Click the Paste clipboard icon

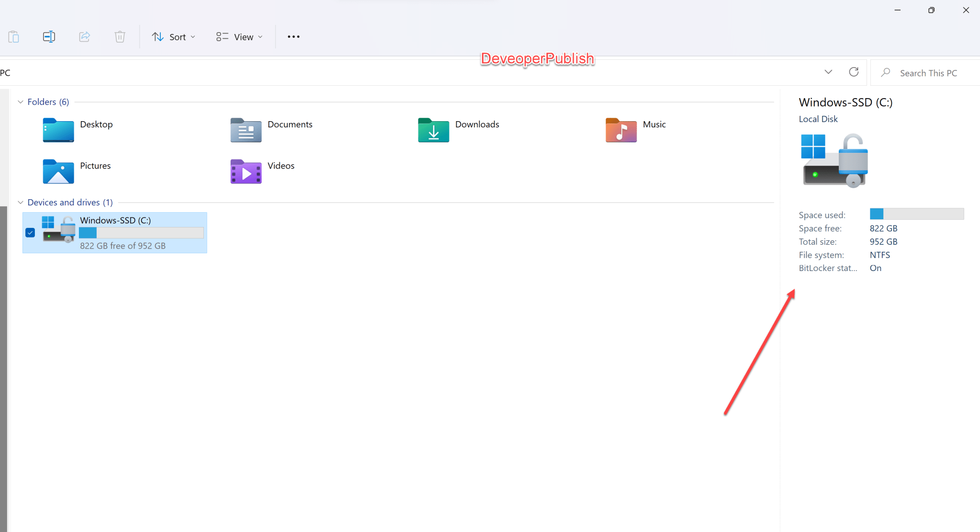tap(13, 37)
